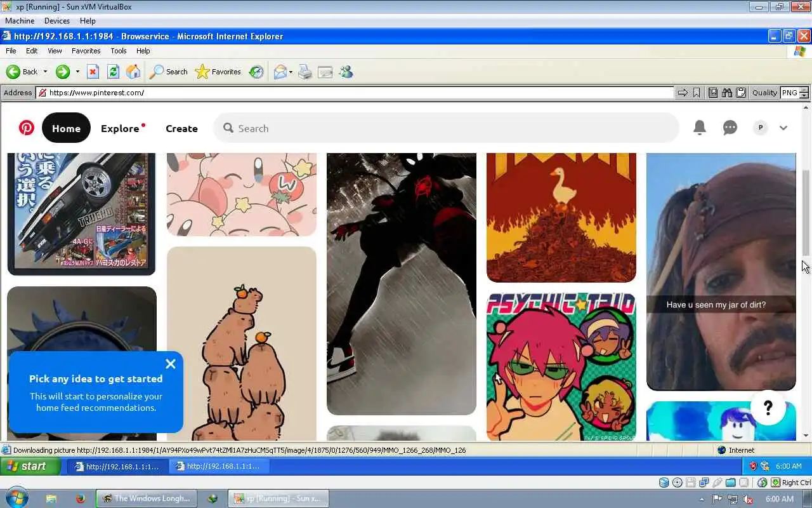The image size is (812, 508).
Task: Open the IE Favorites menu
Action: (86, 51)
